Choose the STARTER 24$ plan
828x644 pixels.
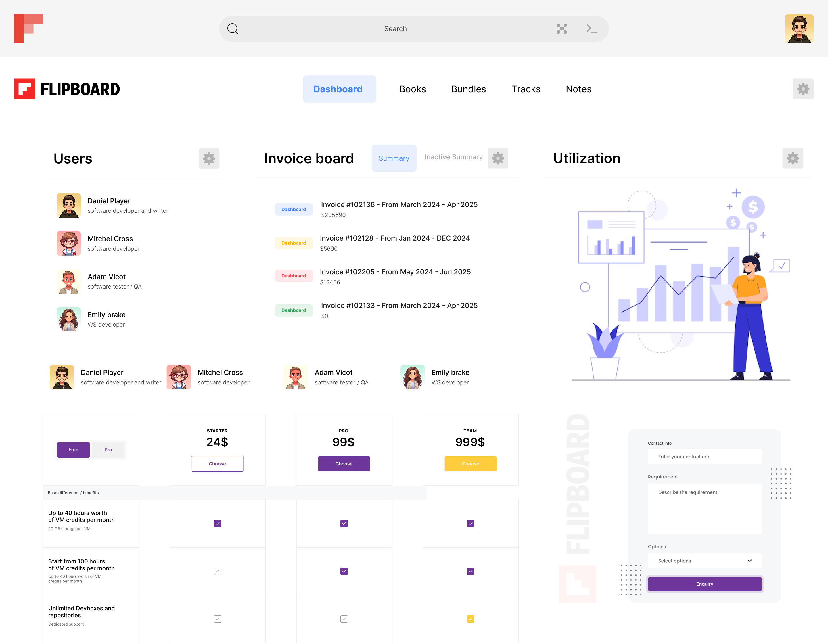click(x=217, y=463)
